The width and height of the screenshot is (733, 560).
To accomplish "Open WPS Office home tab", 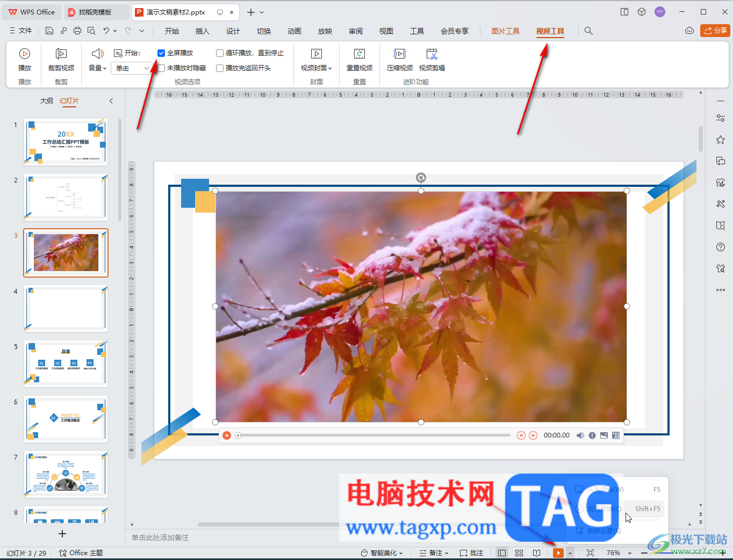I will pos(32,12).
